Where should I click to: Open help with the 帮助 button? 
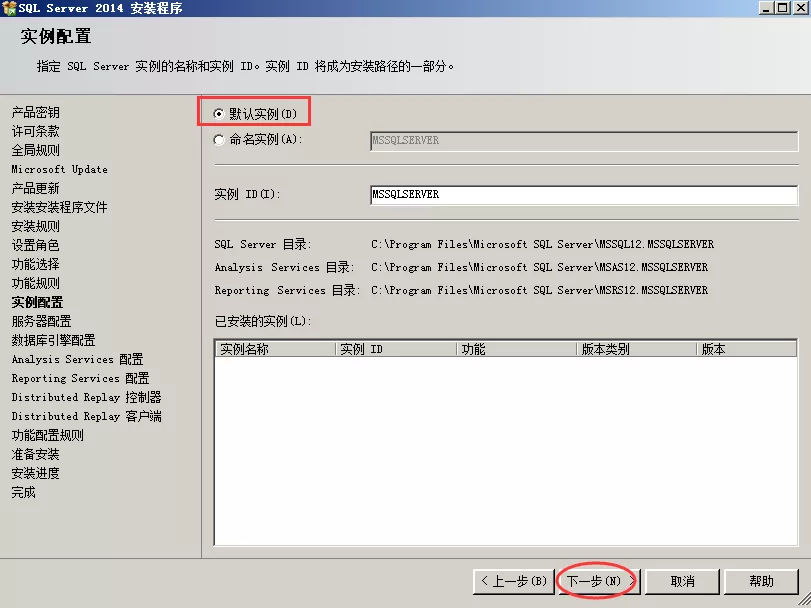coord(761,582)
